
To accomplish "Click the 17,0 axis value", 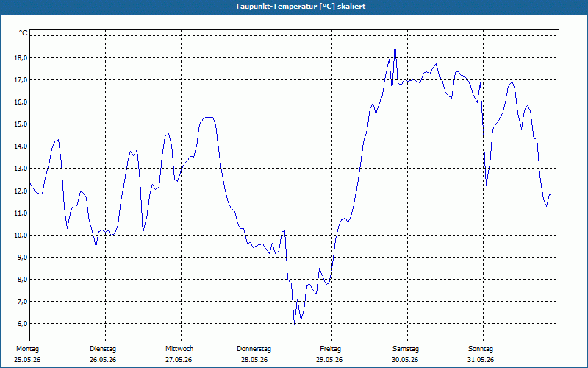I will (21, 80).
